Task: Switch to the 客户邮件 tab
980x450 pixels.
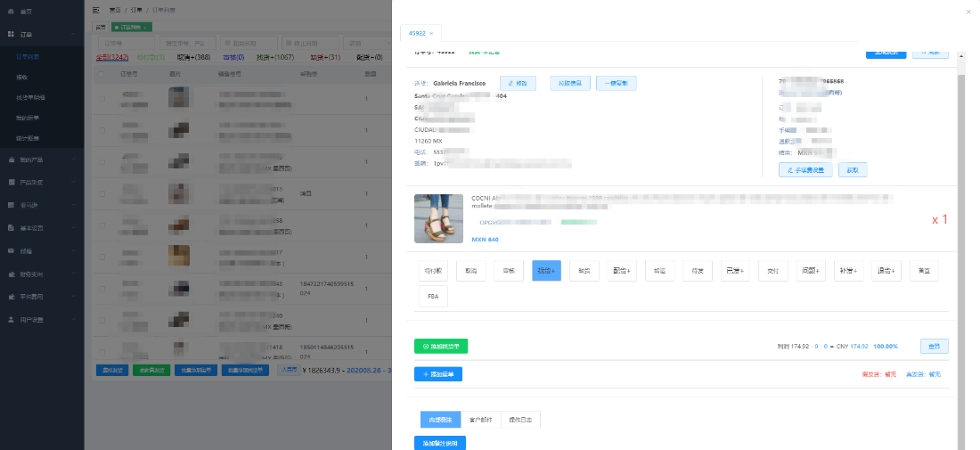Action: 482,419
